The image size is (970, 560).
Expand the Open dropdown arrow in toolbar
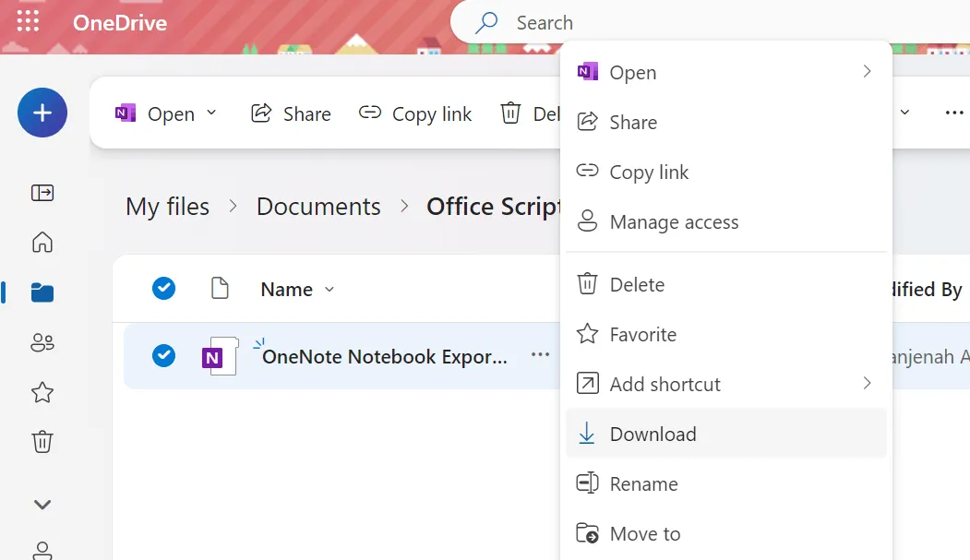pyautogui.click(x=211, y=113)
